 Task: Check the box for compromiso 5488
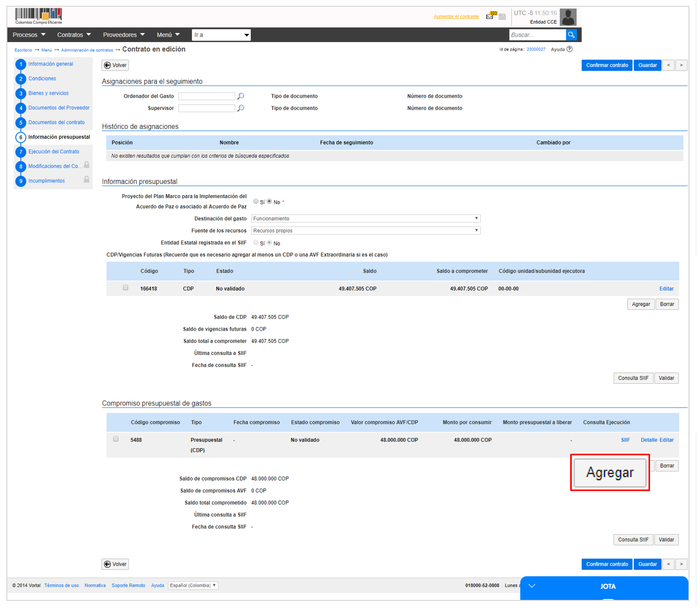click(116, 439)
